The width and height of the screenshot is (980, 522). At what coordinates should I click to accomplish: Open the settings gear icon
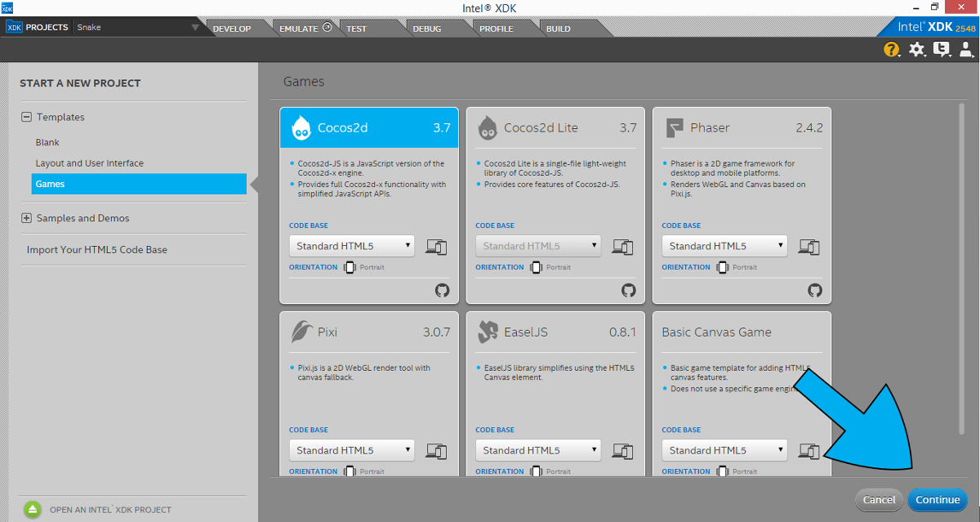(x=917, y=49)
